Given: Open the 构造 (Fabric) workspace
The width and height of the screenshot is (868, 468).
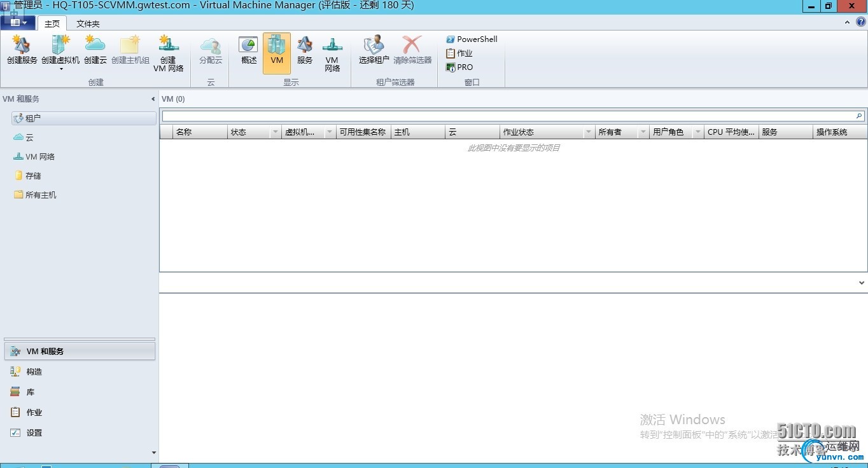Looking at the screenshot, I should [x=80, y=371].
